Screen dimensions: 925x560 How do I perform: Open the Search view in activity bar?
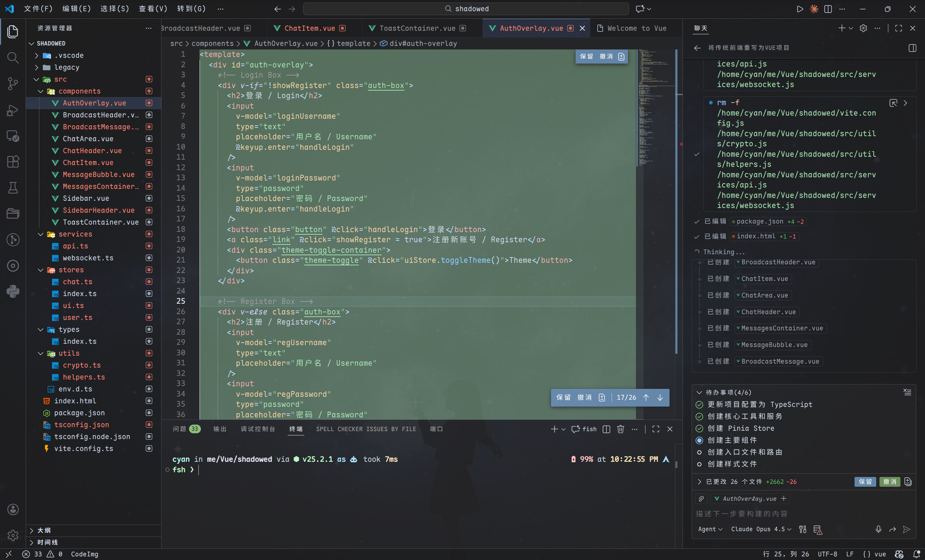pyautogui.click(x=13, y=57)
